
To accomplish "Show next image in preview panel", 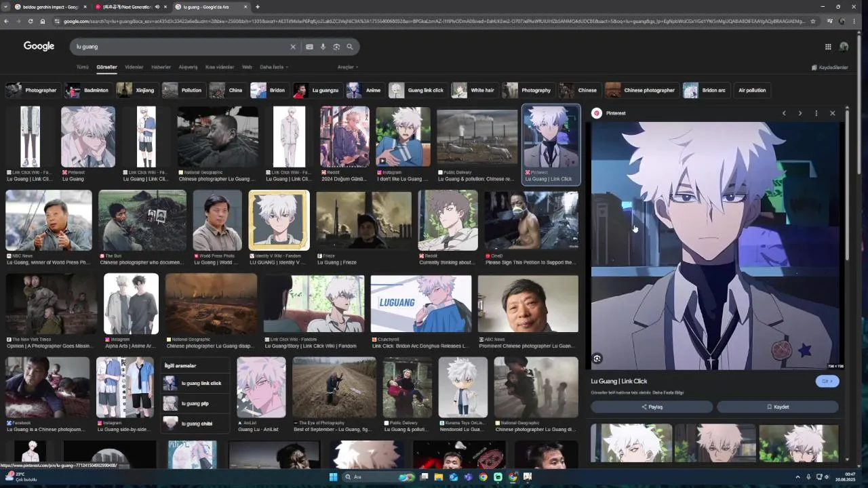I will (x=800, y=113).
